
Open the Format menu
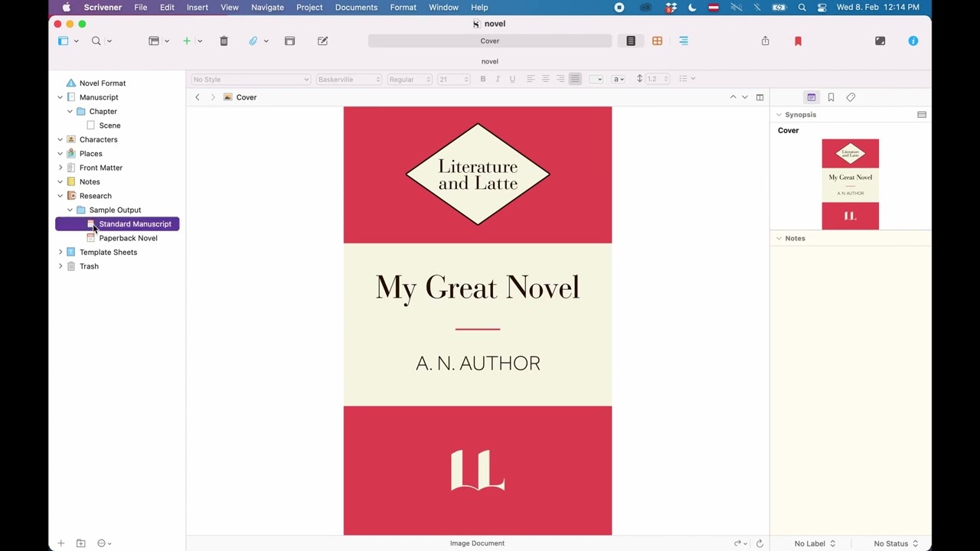(x=403, y=8)
